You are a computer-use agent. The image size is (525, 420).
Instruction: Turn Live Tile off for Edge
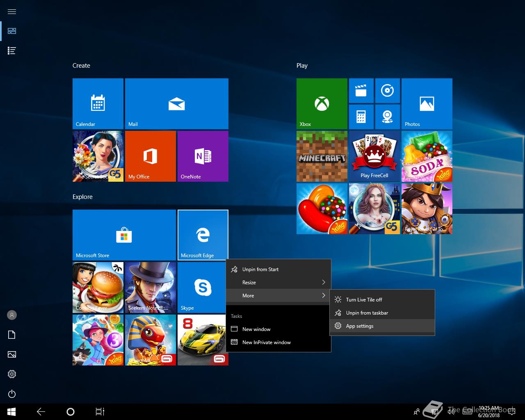pos(382,300)
